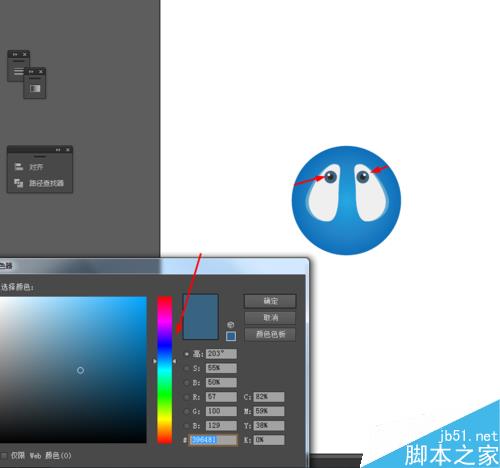Open the collapsed Gradient panel icon
500x468 pixels.
pos(35,88)
